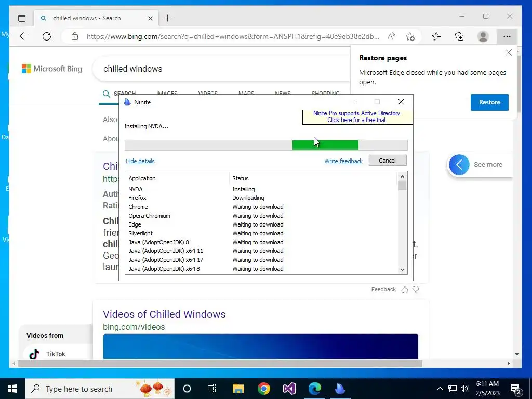
Task: Click the Edge horizontal scrollbar
Action: tap(220, 363)
